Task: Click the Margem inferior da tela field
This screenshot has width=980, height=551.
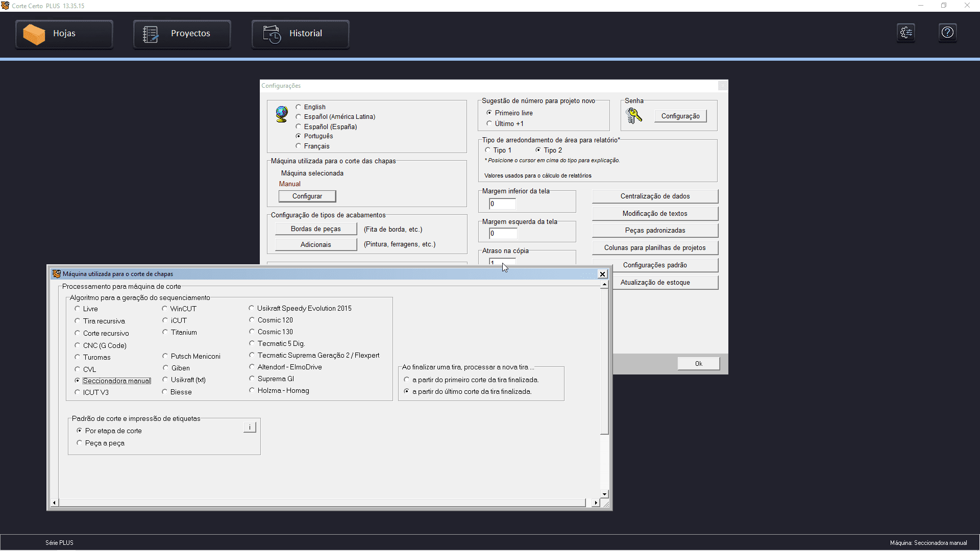Action: click(502, 204)
